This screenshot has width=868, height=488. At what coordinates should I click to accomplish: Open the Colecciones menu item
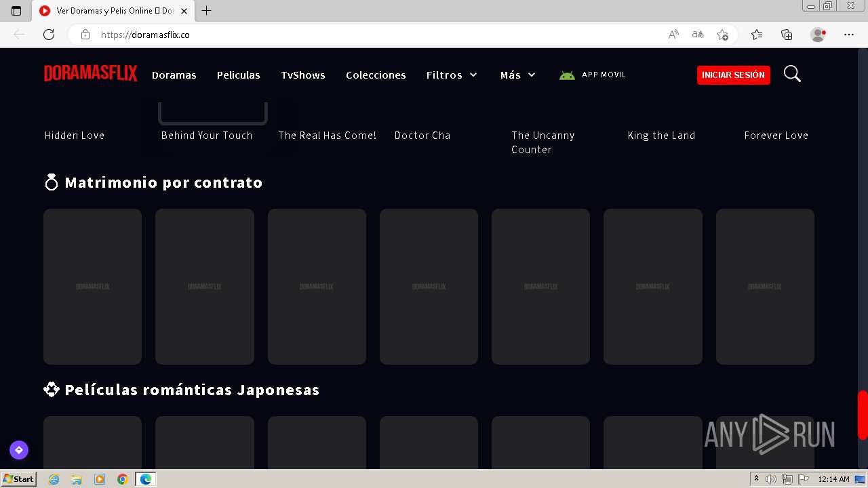tap(376, 75)
